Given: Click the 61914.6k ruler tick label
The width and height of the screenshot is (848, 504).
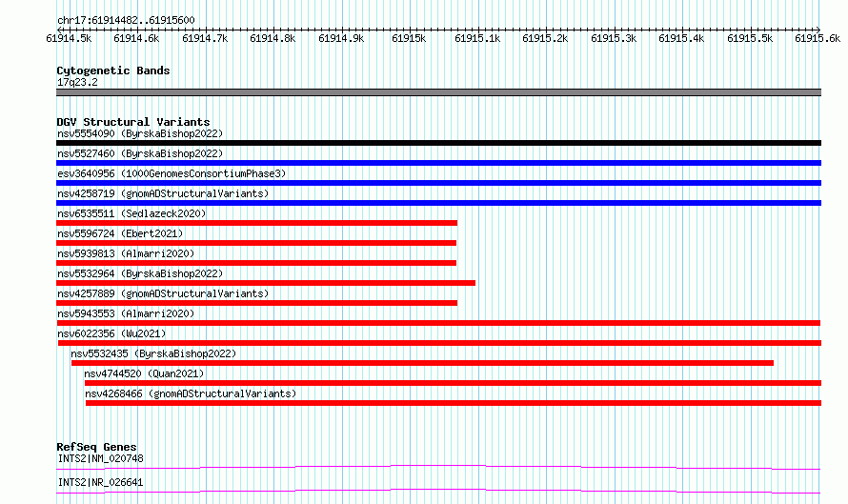Looking at the screenshot, I should [136, 38].
